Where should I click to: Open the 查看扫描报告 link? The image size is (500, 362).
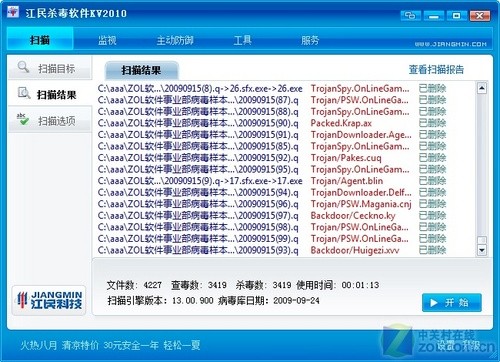436,69
